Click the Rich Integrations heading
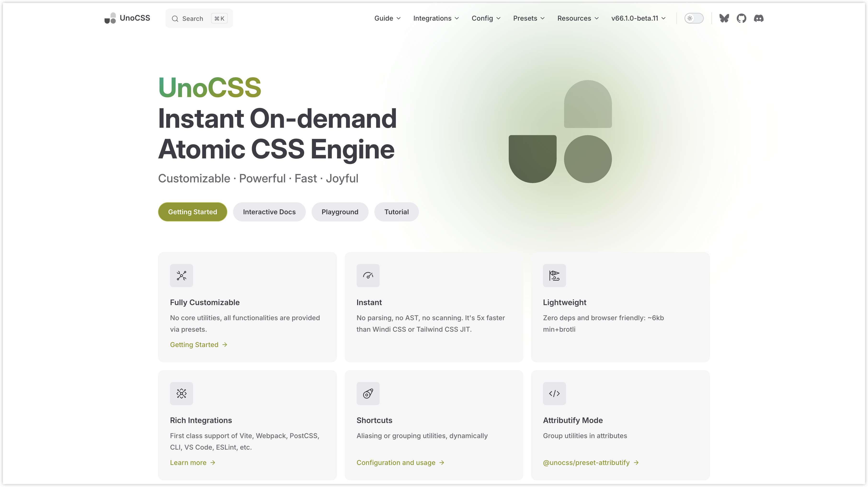 (201, 420)
